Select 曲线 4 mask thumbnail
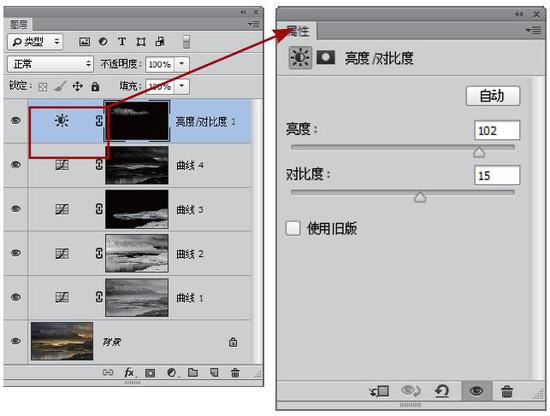This screenshot has height=416, width=550. 137,165
